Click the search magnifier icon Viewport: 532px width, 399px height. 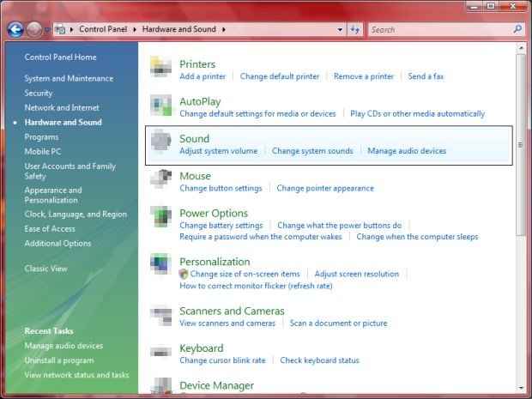517,29
